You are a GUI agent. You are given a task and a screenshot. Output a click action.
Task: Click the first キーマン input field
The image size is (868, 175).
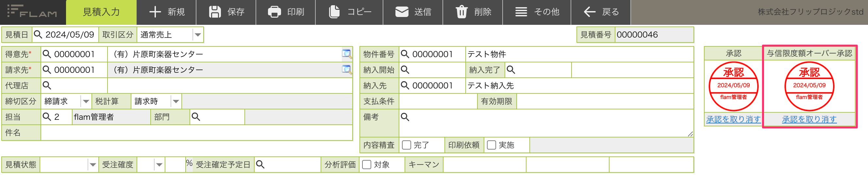tap(485, 165)
